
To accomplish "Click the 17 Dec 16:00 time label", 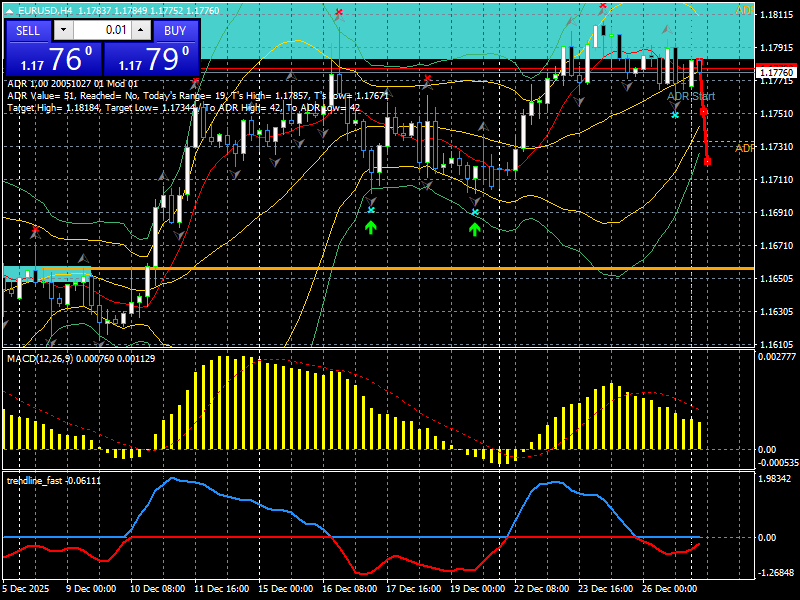I will click(414, 588).
